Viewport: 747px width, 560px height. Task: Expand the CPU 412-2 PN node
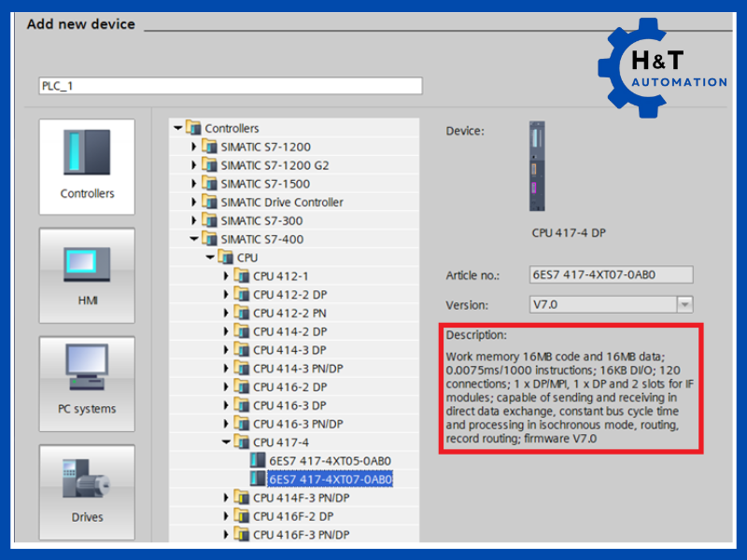[226, 313]
